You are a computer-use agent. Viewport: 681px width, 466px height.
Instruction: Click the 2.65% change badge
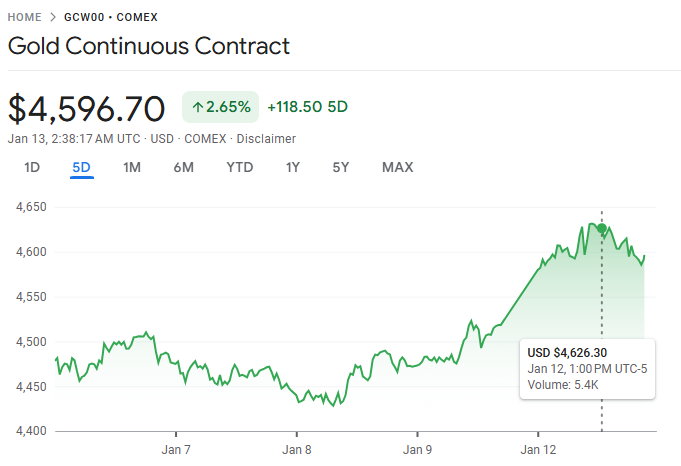[x=220, y=107]
